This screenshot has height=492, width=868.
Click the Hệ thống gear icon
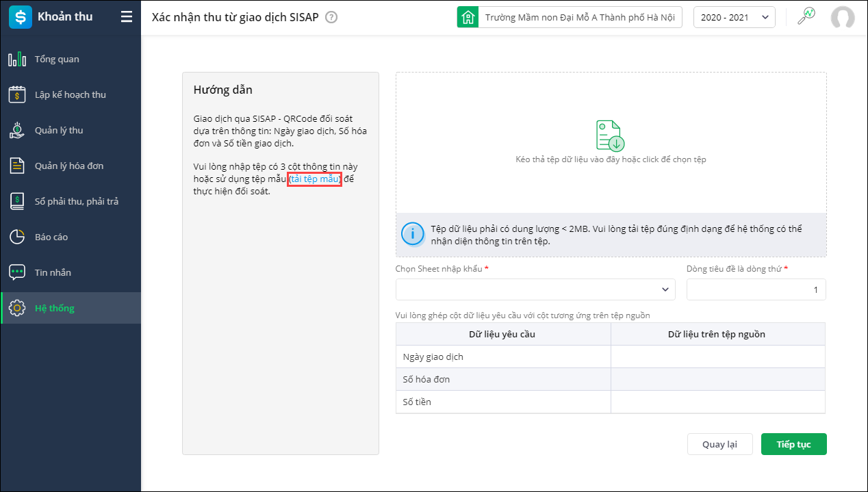pyautogui.click(x=17, y=308)
